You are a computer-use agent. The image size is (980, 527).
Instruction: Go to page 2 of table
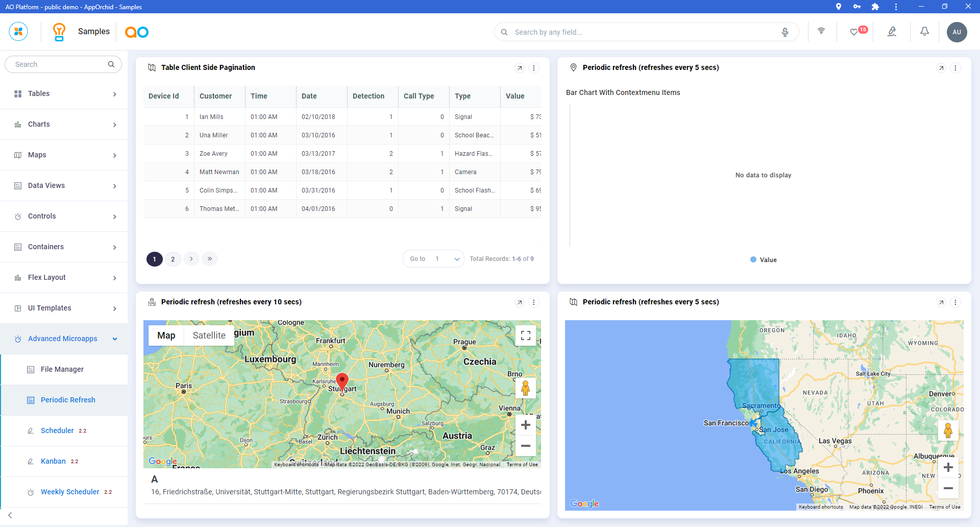coord(173,259)
